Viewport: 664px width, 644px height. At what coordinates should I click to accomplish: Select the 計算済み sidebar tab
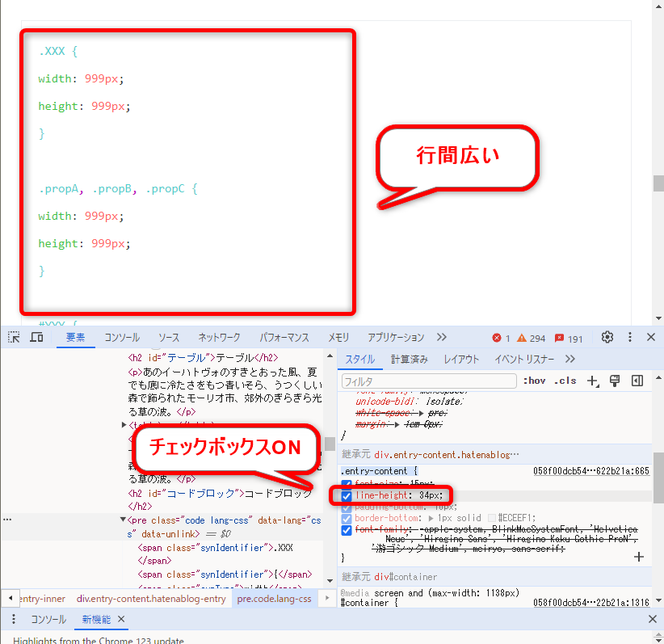(x=409, y=360)
